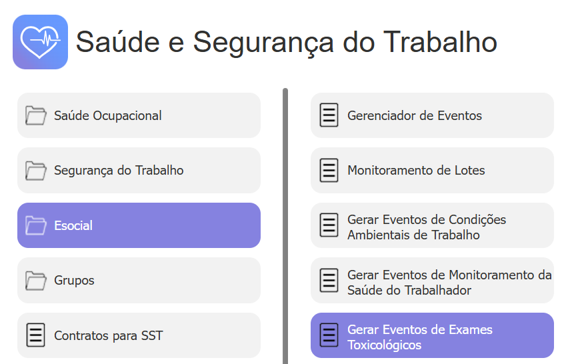Open the Grupos folder

(74, 281)
